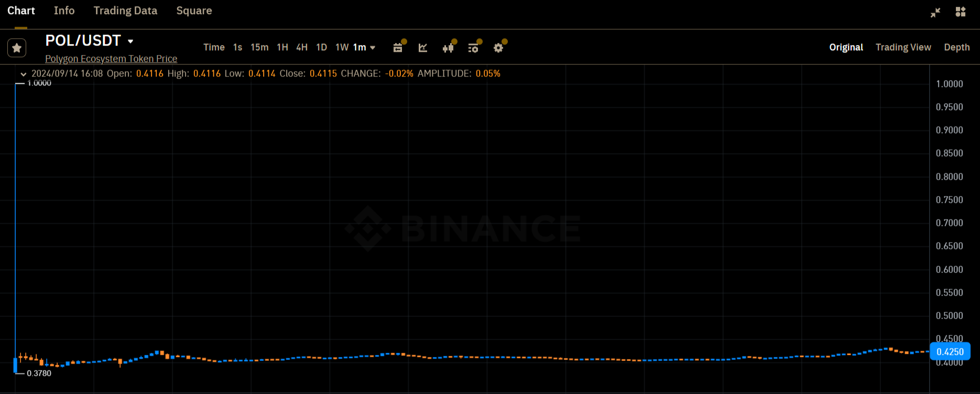
Task: Open the go-to-date calendar icon
Action: tap(398, 48)
